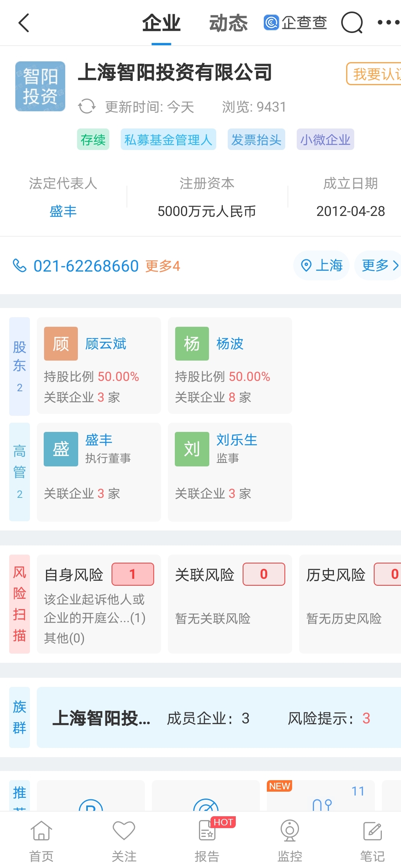Switch to the 动态 tab
This screenshot has width=401, height=868.
click(x=228, y=23)
